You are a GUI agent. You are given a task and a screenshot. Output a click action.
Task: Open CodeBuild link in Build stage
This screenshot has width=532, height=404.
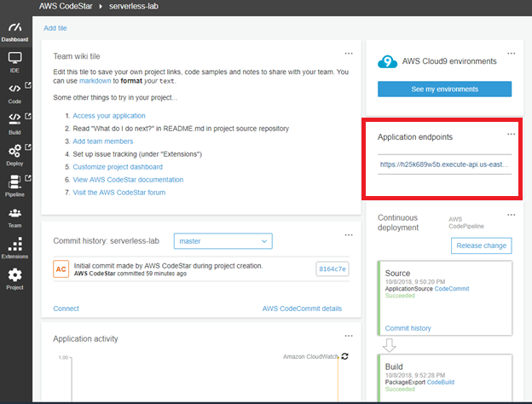(441, 383)
